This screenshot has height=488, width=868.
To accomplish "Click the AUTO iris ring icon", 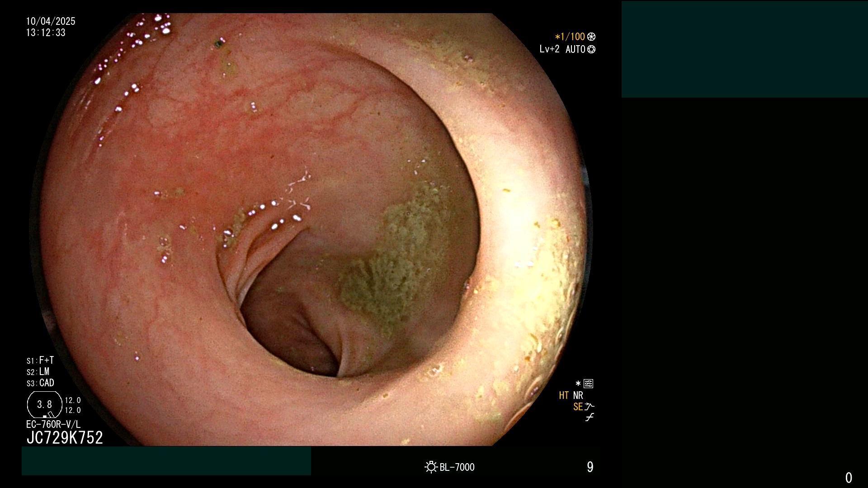I will 591,49.
